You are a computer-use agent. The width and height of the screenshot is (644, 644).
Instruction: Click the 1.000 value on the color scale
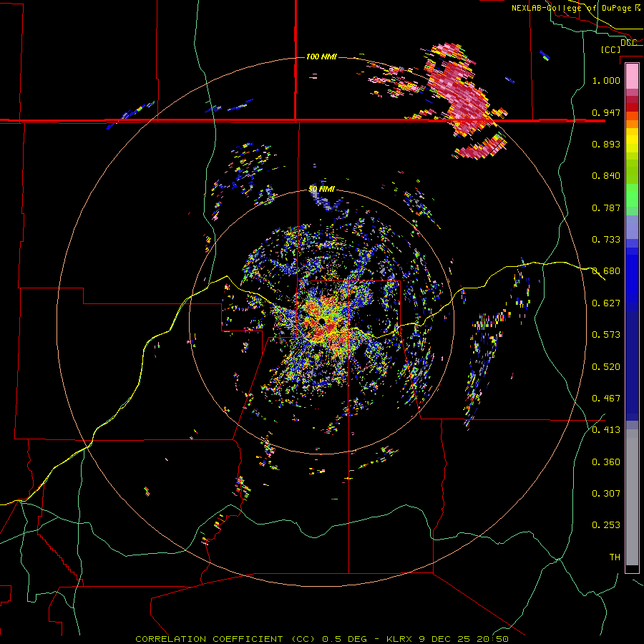606,80
